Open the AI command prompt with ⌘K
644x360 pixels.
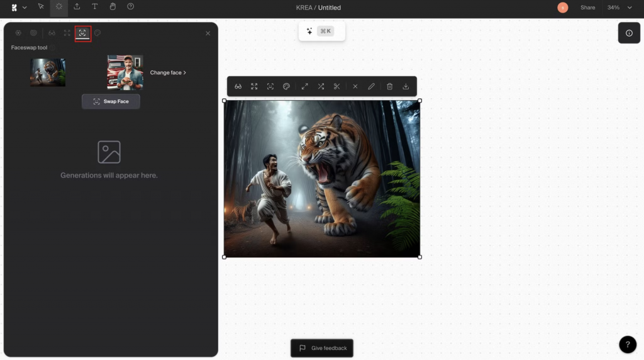(x=322, y=31)
